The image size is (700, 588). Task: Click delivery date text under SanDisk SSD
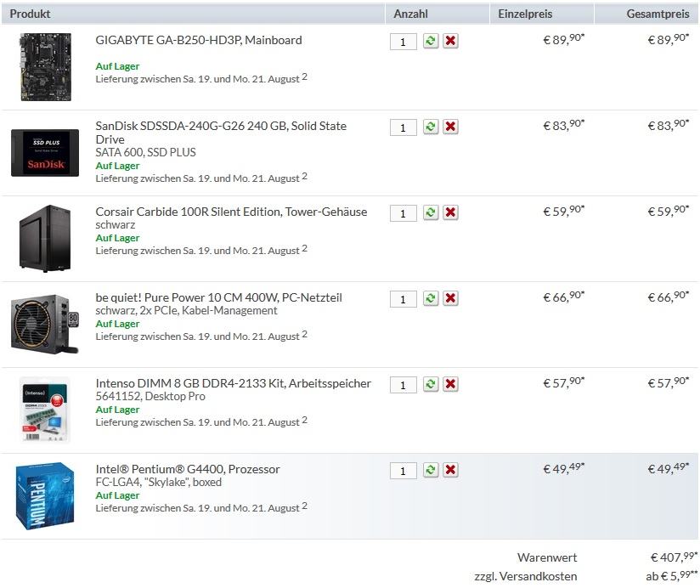pos(201,178)
